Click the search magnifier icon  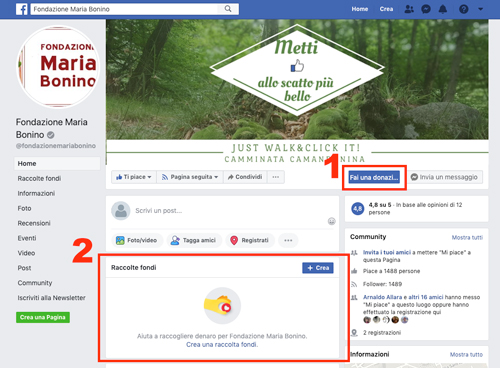[x=228, y=9]
